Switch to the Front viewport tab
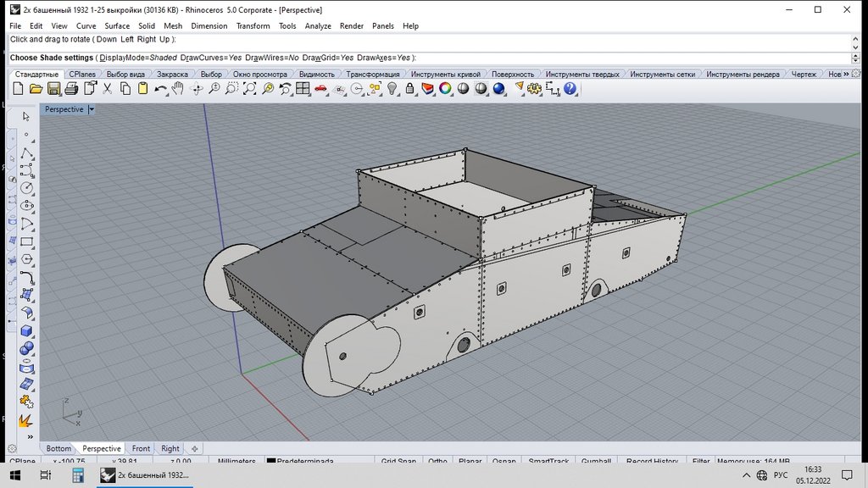This screenshot has width=868, height=488. 141,448
